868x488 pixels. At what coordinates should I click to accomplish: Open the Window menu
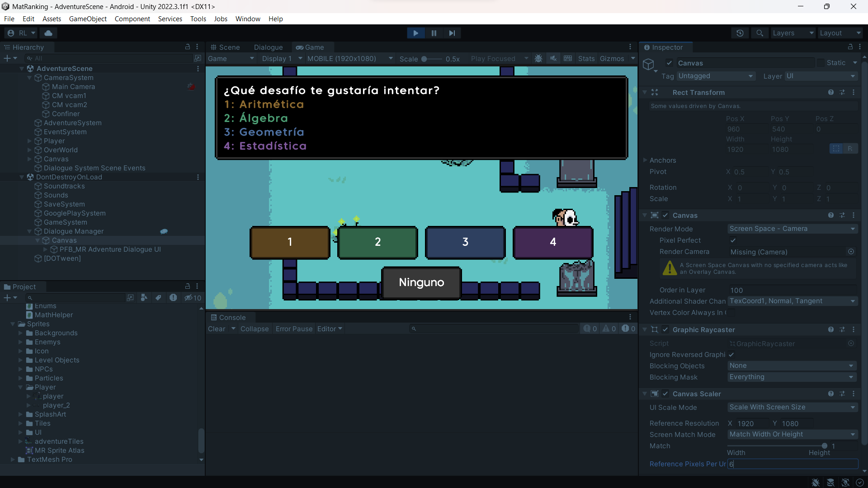(248, 19)
